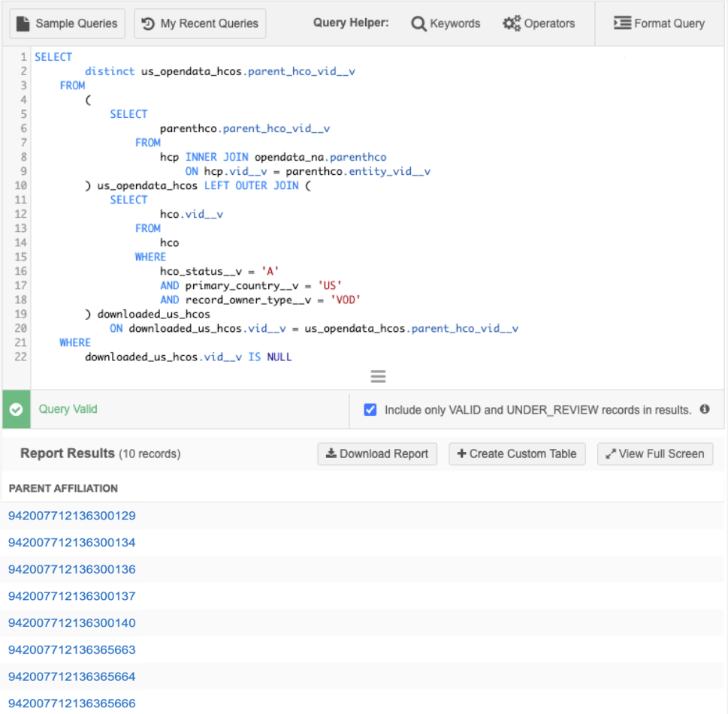The width and height of the screenshot is (728, 714).
Task: Click the info icon beside the checkbox
Action: coord(705,410)
